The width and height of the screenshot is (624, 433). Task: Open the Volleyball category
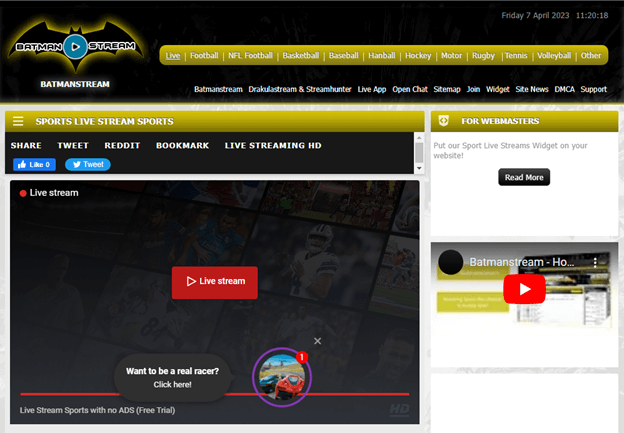pos(554,55)
